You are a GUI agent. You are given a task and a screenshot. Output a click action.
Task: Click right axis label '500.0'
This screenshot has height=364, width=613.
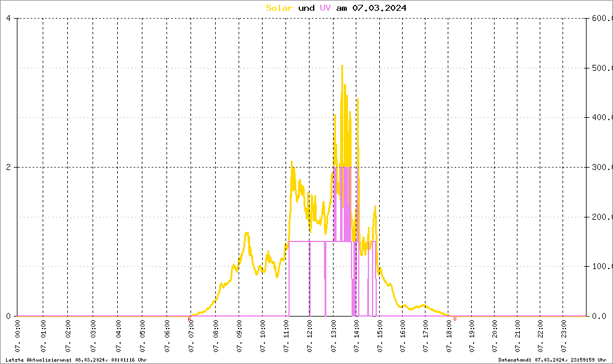point(601,68)
